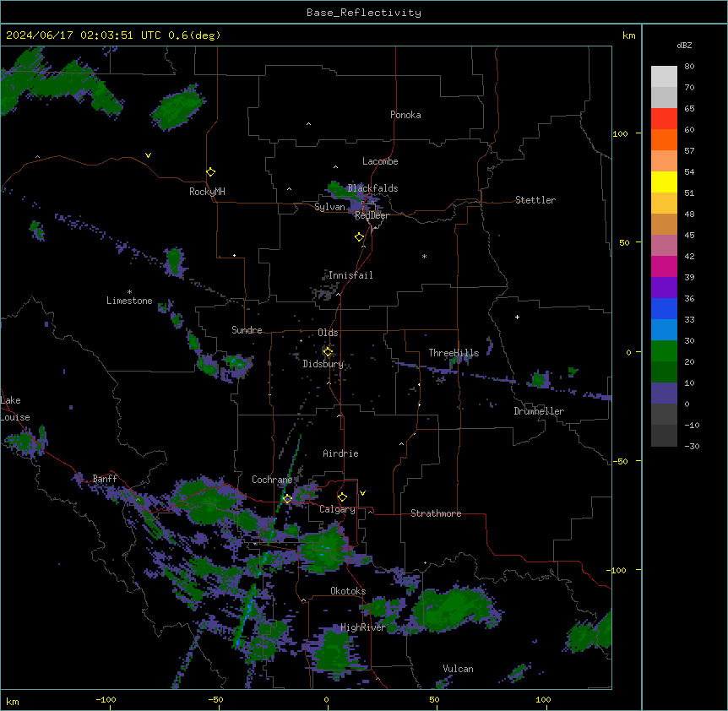Image resolution: width=728 pixels, height=711 pixels.
Task: Select the Blackfalds label on the map
Action: click(372, 188)
